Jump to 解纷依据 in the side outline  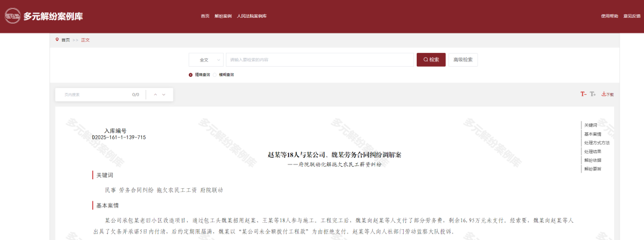point(593,160)
